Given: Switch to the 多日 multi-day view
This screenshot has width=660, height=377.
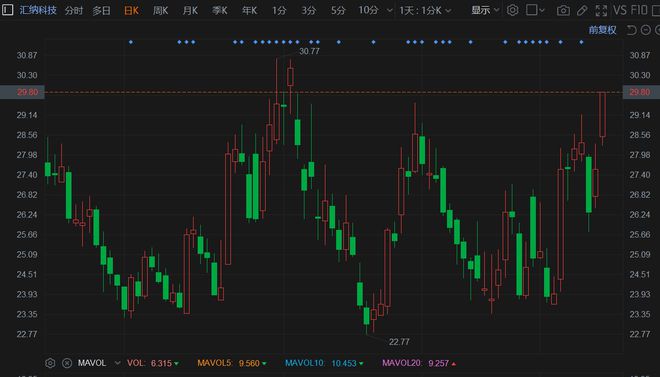Looking at the screenshot, I should click(101, 10).
